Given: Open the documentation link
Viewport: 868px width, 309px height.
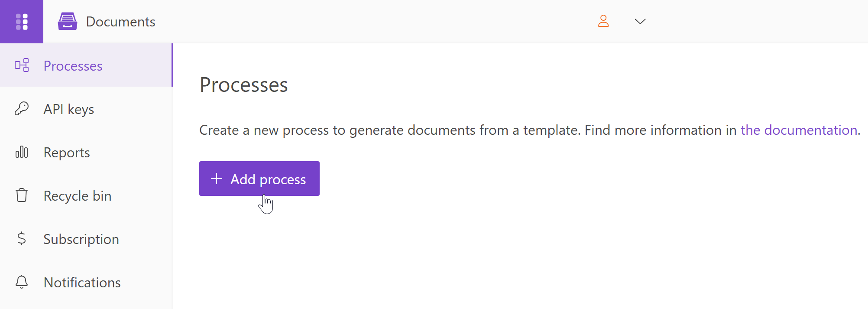Looking at the screenshot, I should pos(799,130).
